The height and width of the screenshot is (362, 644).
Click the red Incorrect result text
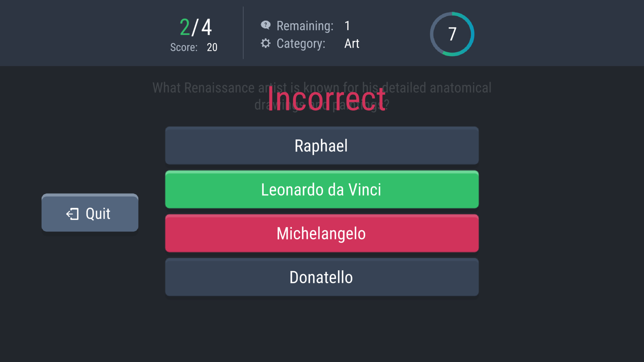[326, 99]
